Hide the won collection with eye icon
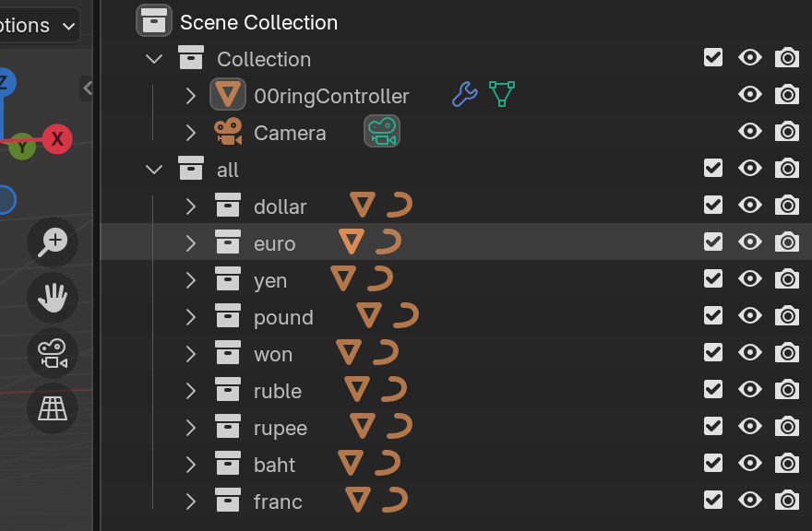 [750, 352]
